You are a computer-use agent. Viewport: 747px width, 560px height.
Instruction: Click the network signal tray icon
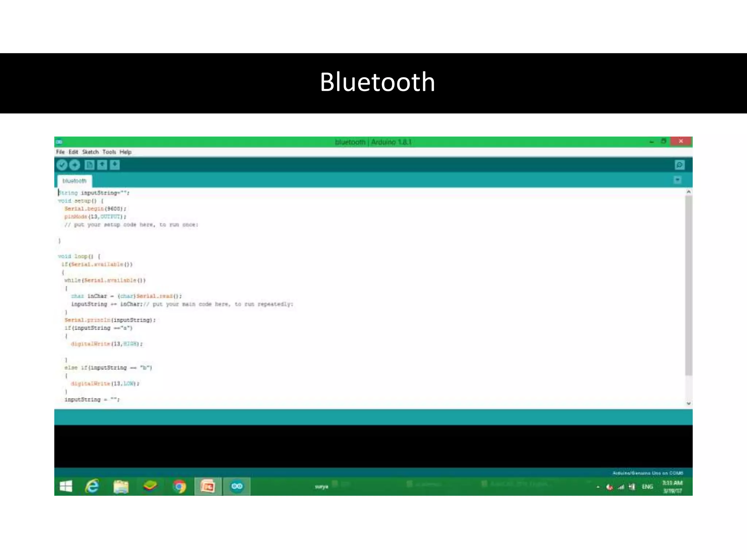pyautogui.click(x=621, y=487)
